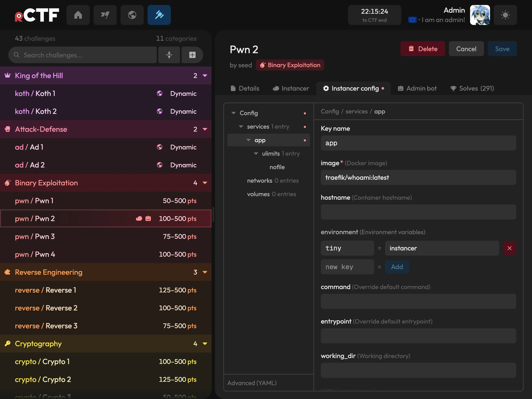Viewport: 532px width, 399px height.
Task: Open the Admin bot tab
Action: 417,88
